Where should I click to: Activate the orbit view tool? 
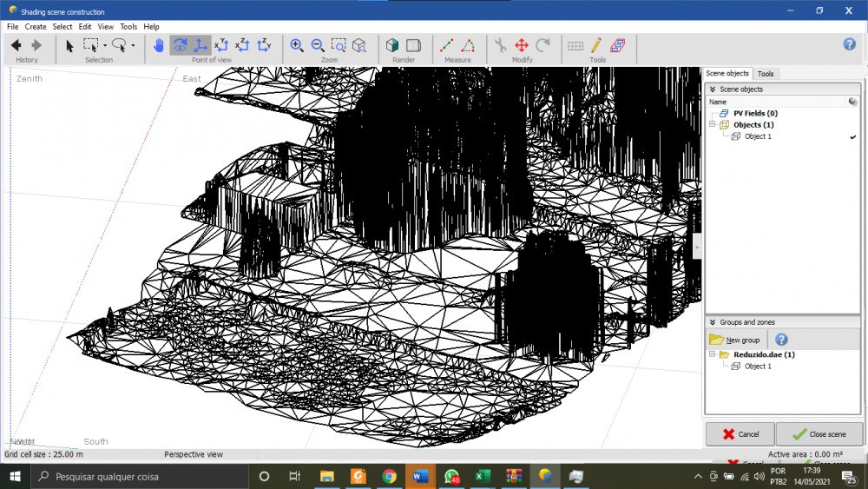click(x=180, y=45)
